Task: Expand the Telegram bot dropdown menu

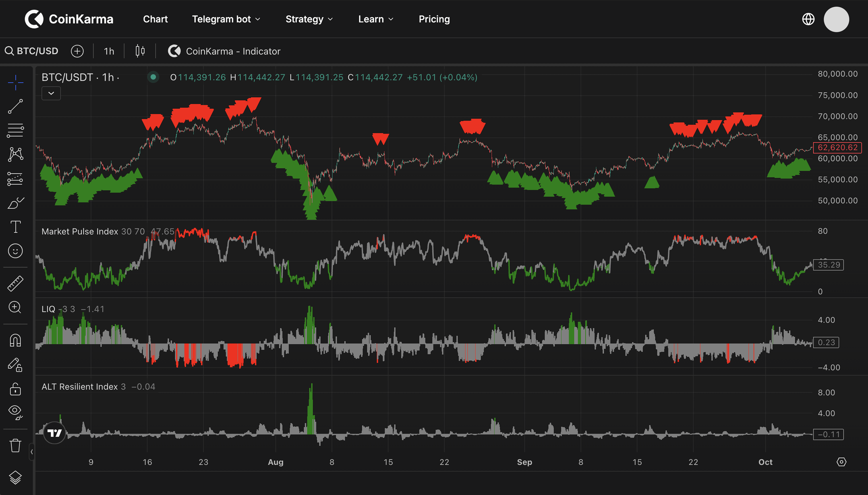Action: [226, 19]
